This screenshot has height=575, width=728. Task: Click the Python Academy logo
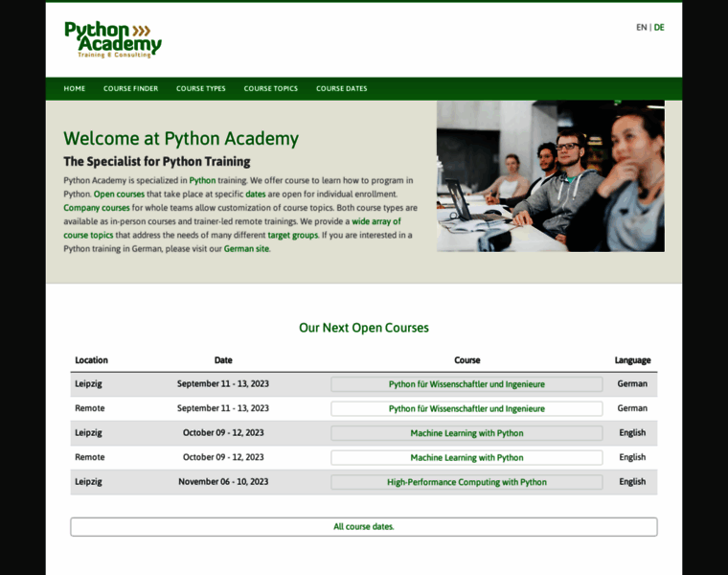point(113,39)
